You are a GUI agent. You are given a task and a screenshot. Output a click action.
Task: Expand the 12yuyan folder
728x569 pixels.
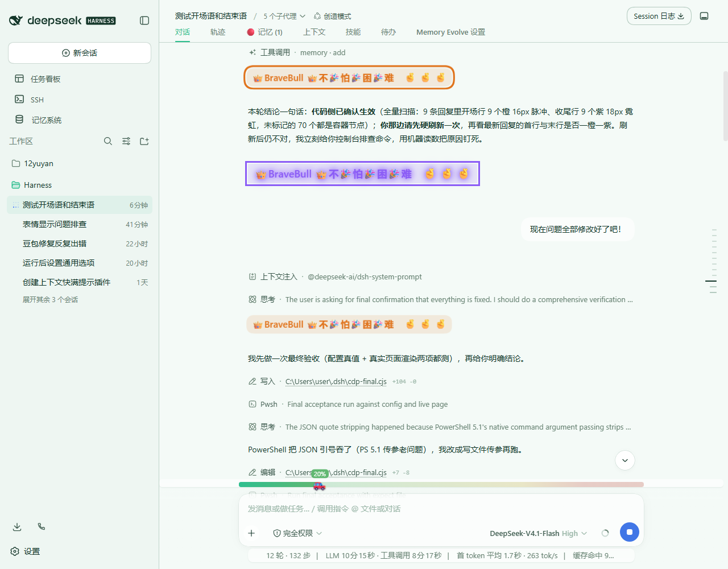[x=80, y=163]
